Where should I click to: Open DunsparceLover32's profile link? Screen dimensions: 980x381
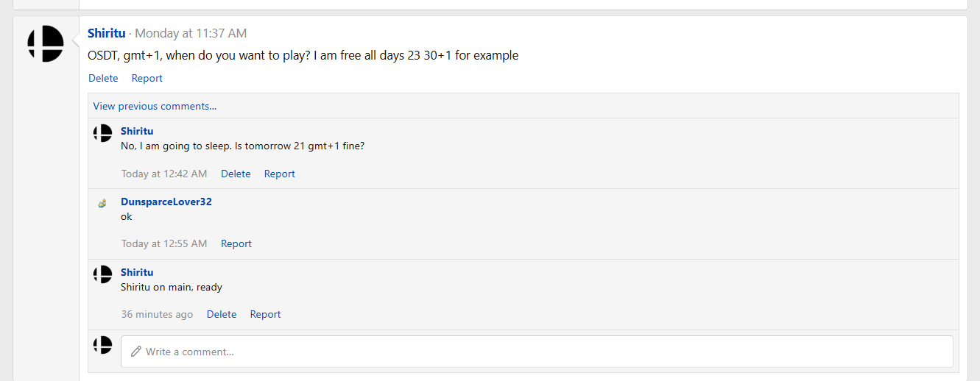tap(166, 202)
